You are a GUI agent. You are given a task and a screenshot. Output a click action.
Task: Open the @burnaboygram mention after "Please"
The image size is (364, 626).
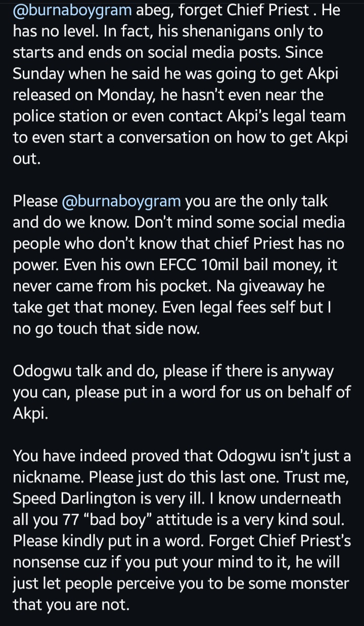click(x=121, y=201)
